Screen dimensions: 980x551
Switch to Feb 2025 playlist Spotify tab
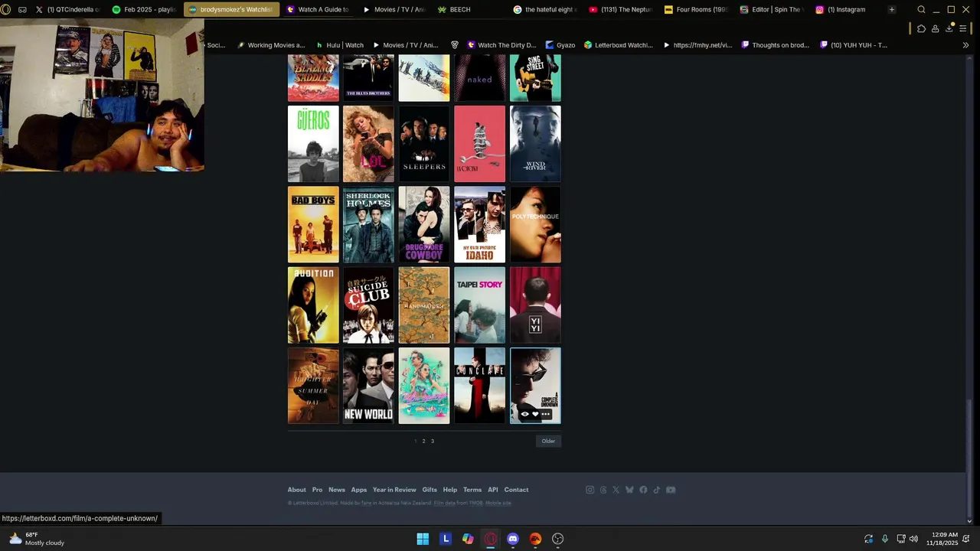(144, 9)
